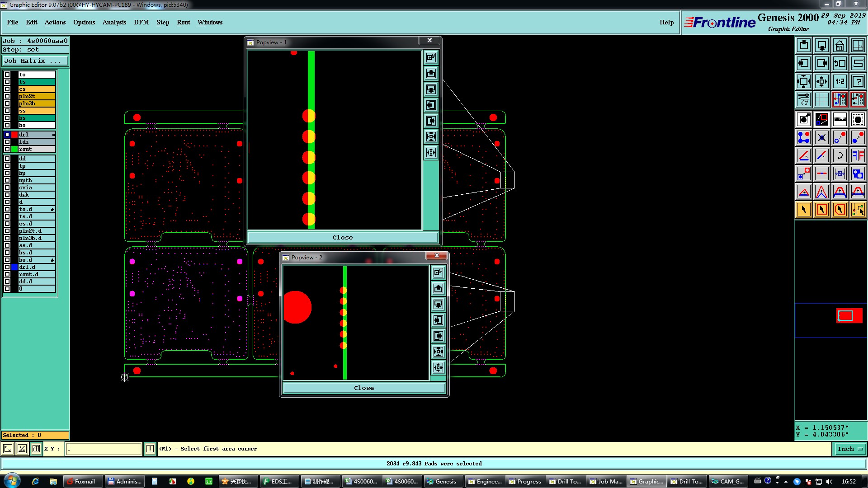Click Popview 1 zoom in icon
Viewport: 868px width, 488px height.
coord(431,136)
